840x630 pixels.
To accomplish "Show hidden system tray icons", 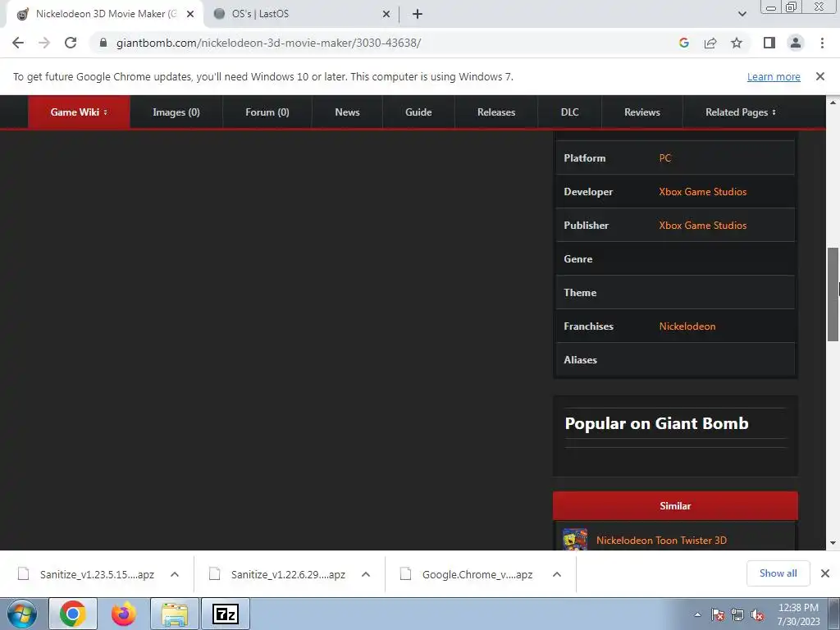I will point(697,615).
